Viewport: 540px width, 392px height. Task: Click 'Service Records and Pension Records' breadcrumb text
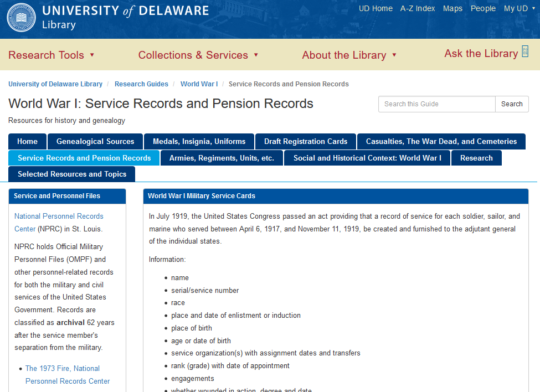289,84
